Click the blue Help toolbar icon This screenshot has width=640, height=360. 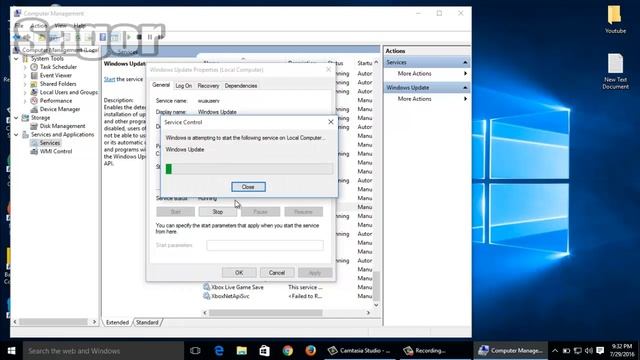point(103,37)
